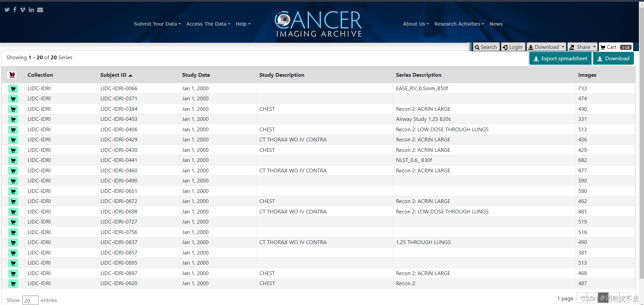Toggle cart icon for LIDC-IDRI-0672 row
The image size is (644, 305).
[13, 201]
